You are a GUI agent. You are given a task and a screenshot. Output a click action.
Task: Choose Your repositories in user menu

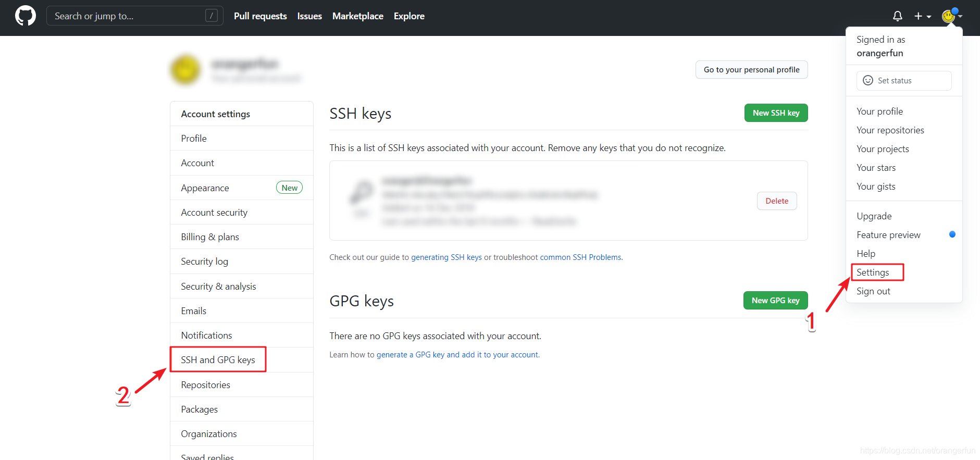coord(904,130)
